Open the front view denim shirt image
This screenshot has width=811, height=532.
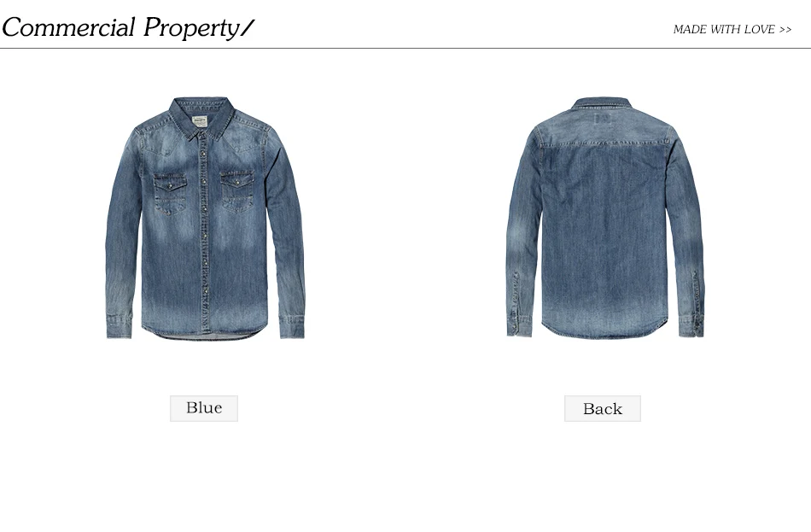pyautogui.click(x=206, y=218)
